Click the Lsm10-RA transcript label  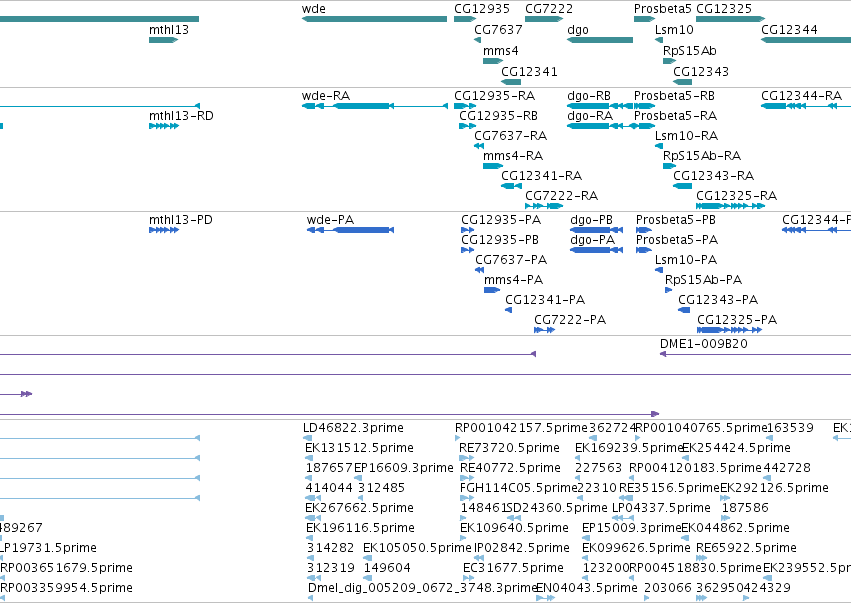click(686, 136)
